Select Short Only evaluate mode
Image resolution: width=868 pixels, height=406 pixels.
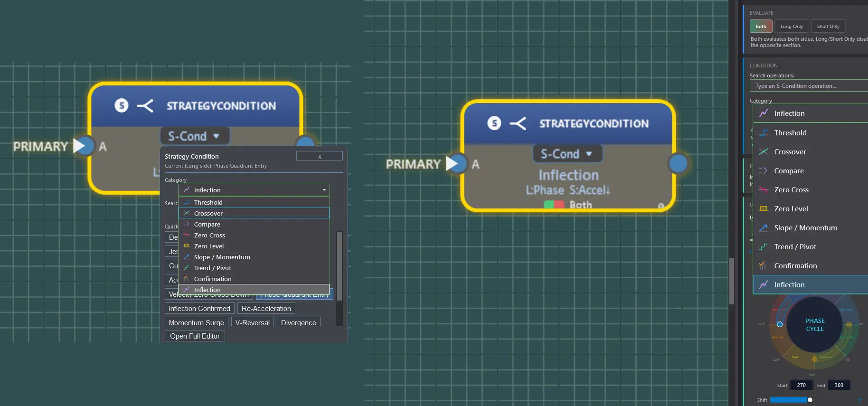coord(828,27)
